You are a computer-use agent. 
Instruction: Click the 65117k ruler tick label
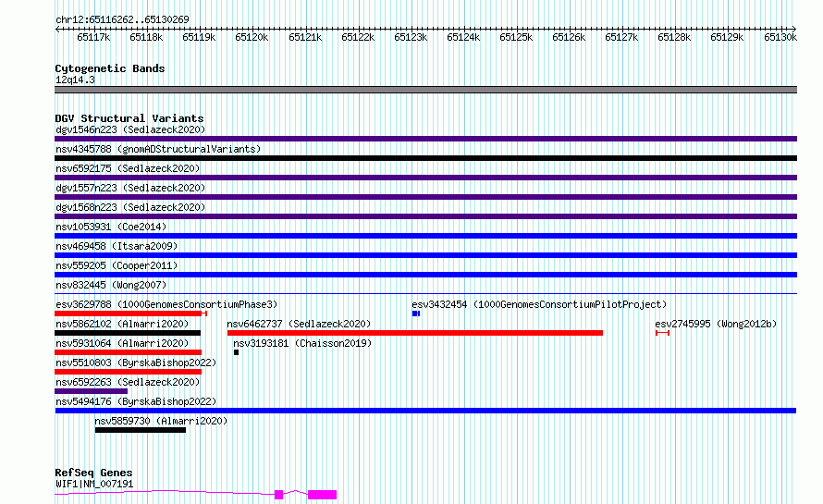click(x=93, y=37)
